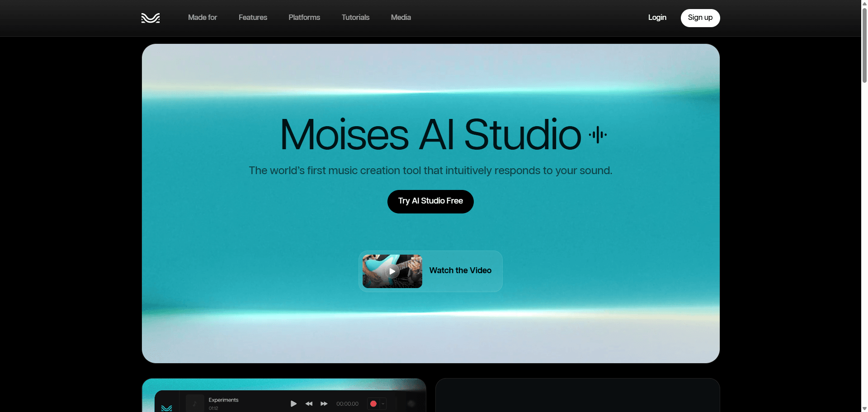Screen dimensions: 868x412
Task: Click the page's vertical scrollbar thumb
Action: coord(864,43)
